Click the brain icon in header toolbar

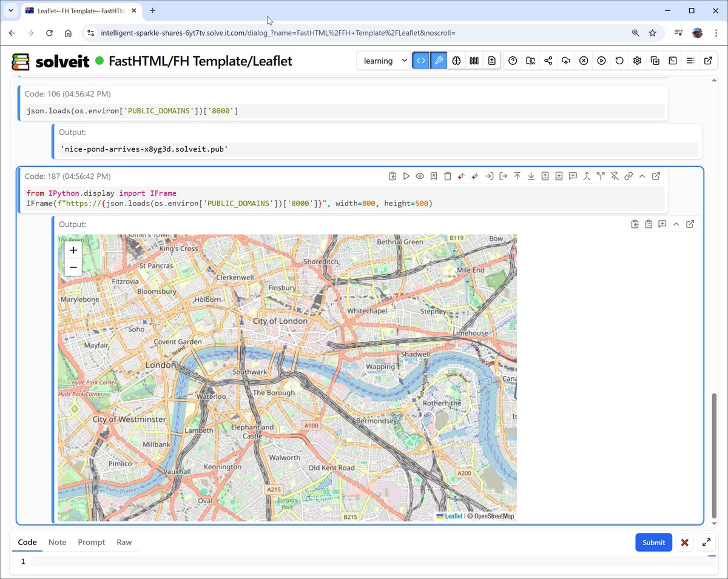pyautogui.click(x=456, y=61)
